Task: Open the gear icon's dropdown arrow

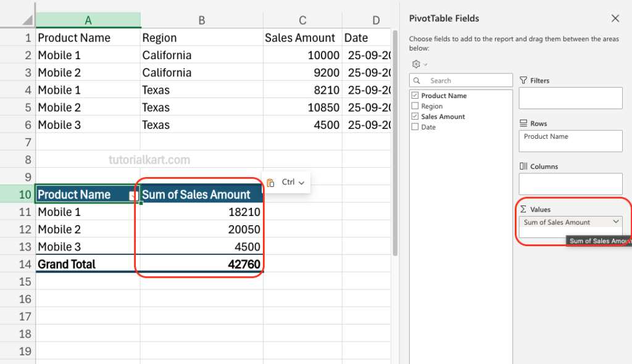Action: (425, 64)
